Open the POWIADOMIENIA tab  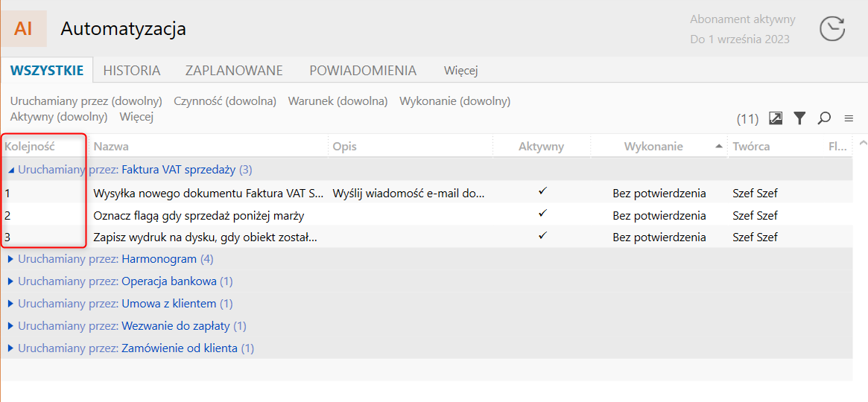click(363, 71)
